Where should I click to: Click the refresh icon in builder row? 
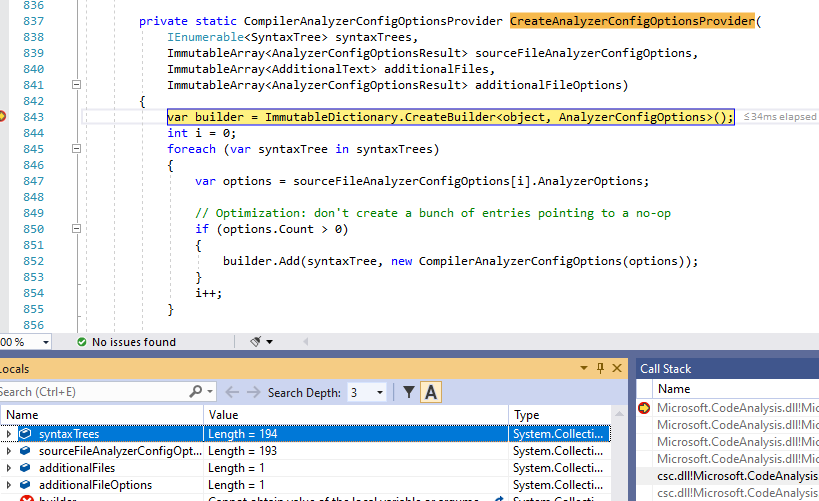point(499,499)
